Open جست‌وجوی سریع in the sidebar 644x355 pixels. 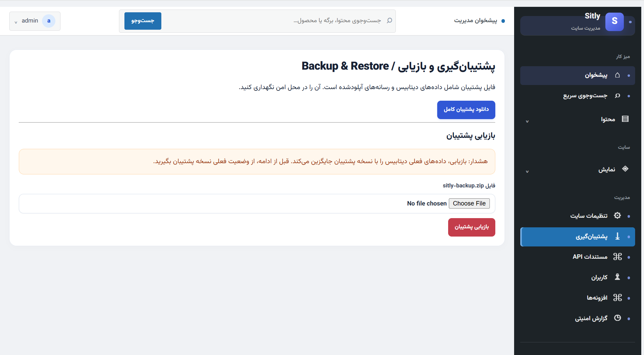(x=577, y=96)
